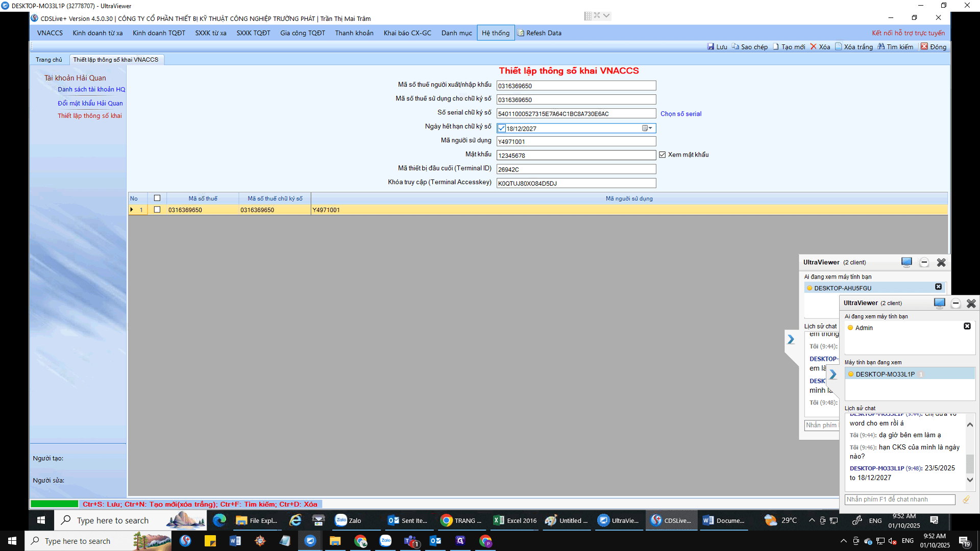Open the UltraViewer top toolbar dropdown chevron
The height and width of the screenshot is (551, 980).
606,15
